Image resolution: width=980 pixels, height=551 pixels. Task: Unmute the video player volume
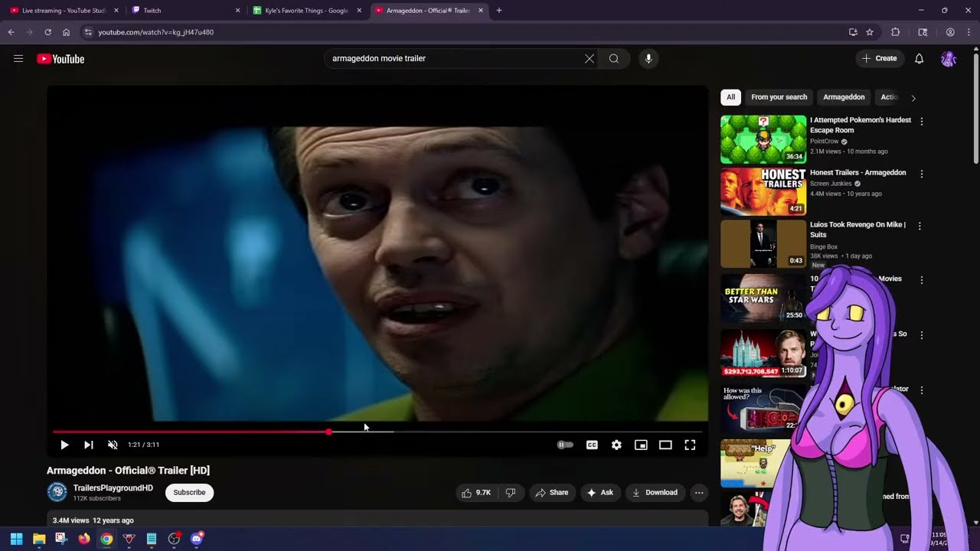pos(113,445)
